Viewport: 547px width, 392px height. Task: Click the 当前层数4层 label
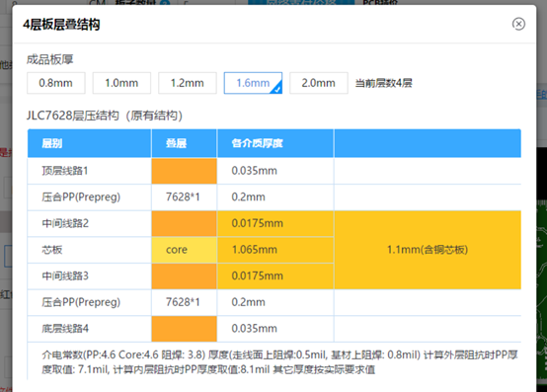coord(384,83)
